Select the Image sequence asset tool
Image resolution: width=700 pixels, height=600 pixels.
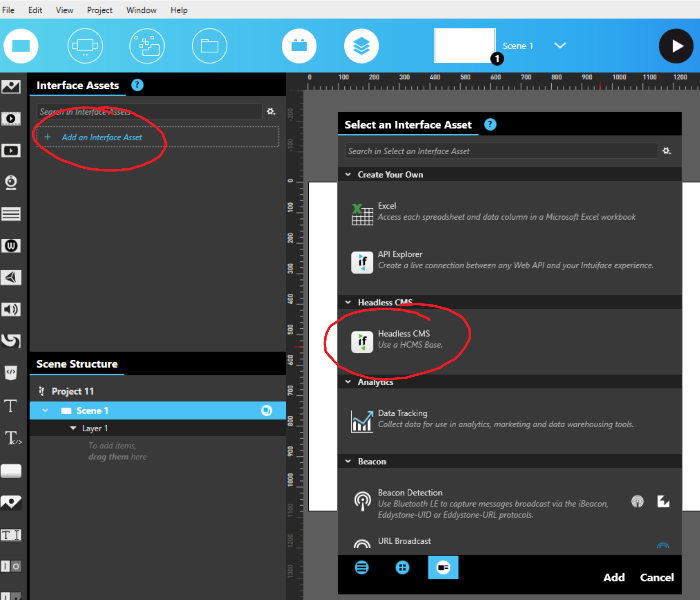pyautogui.click(x=11, y=119)
